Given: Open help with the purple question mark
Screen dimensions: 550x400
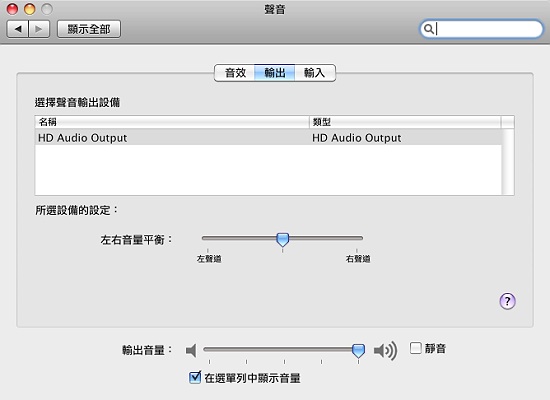Looking at the screenshot, I should pos(507,301).
